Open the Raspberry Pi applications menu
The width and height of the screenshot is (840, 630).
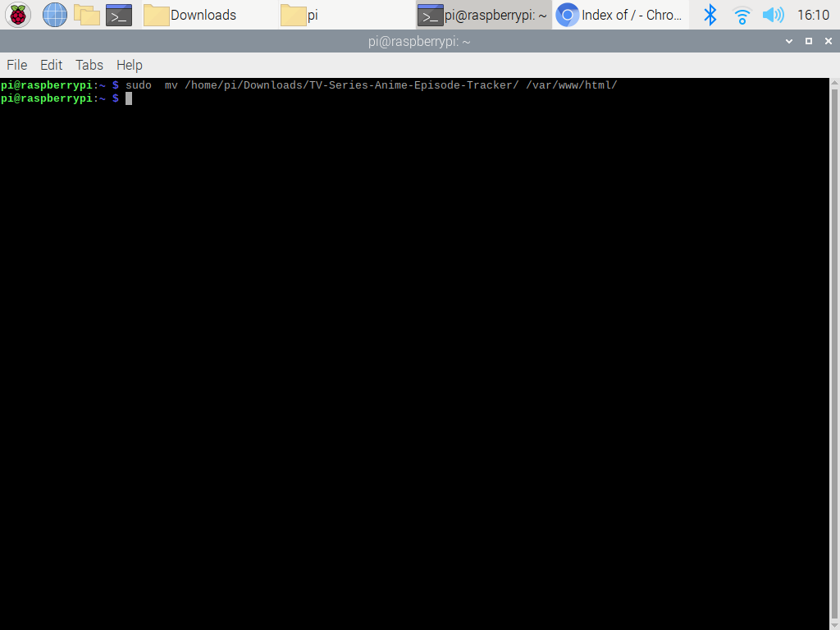click(18, 15)
